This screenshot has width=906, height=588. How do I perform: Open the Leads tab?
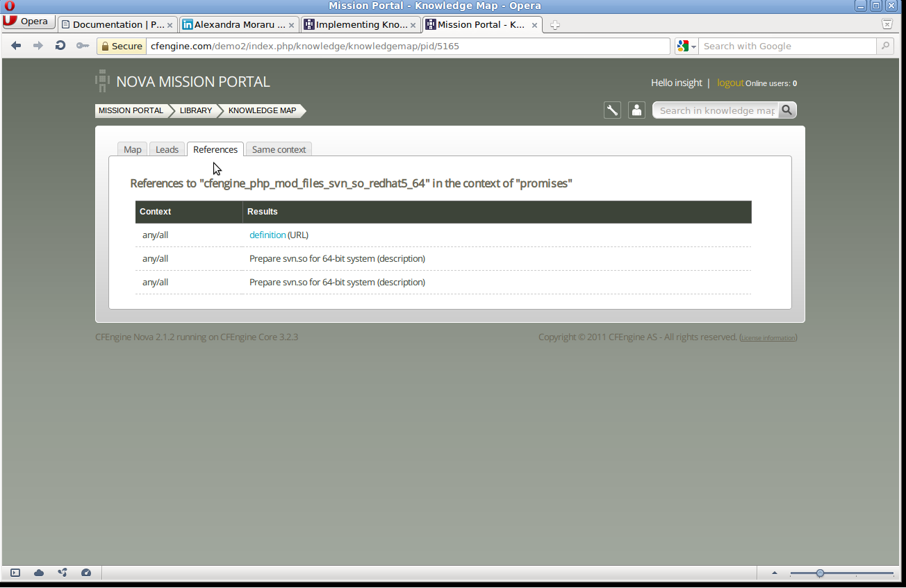(167, 149)
